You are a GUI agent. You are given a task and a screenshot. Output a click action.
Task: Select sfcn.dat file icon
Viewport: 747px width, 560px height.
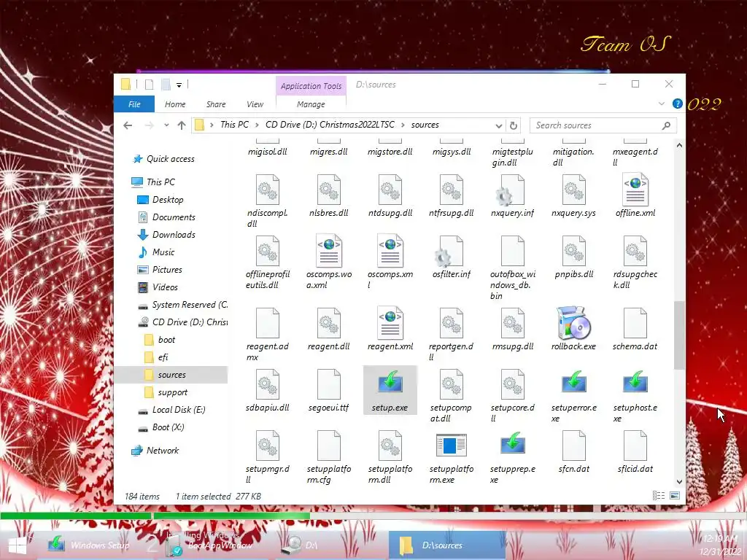point(573,446)
